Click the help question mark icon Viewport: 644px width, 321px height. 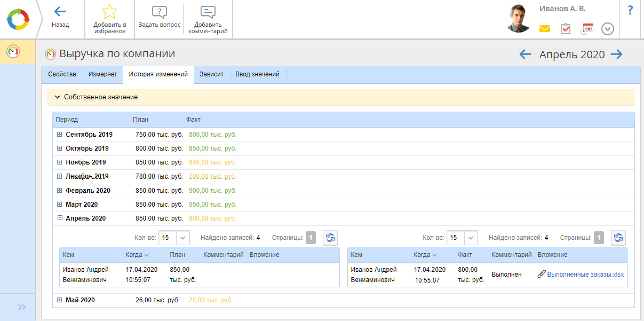[x=630, y=10]
